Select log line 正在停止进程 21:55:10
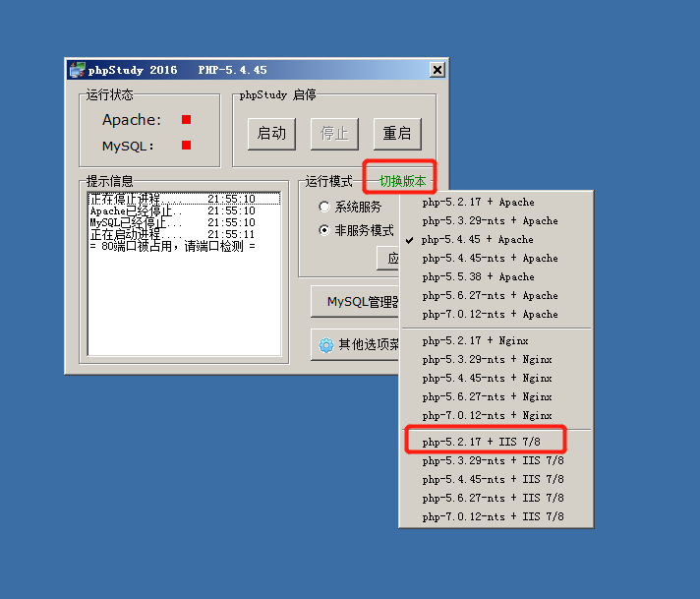This screenshot has height=599, width=700. (x=185, y=199)
